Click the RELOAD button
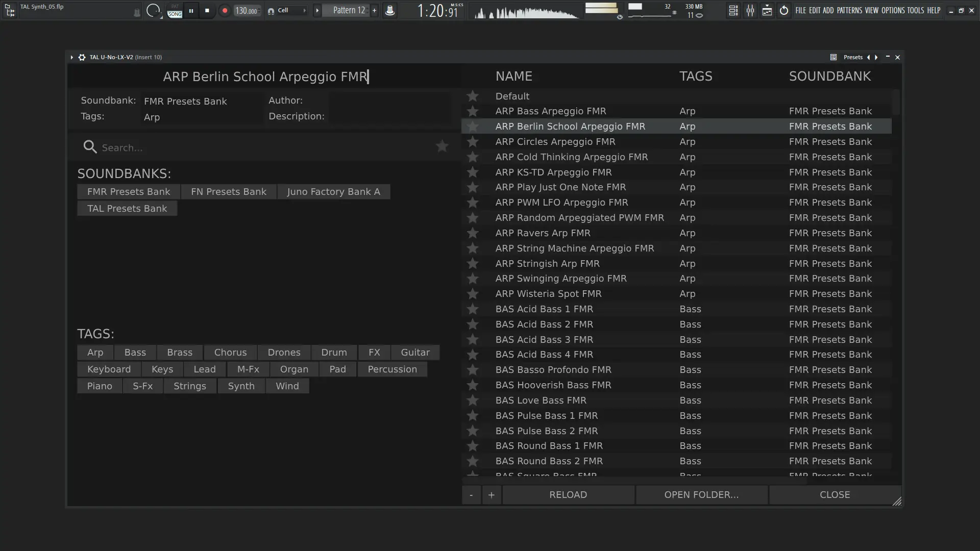The width and height of the screenshot is (980, 551). tap(568, 494)
